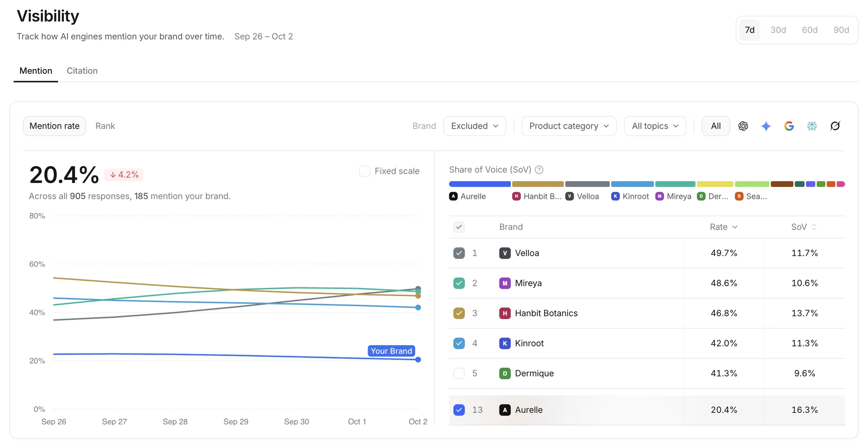Click Mireya icon in SoV legend
Viewport: 868px width, 444px height.
point(660,196)
